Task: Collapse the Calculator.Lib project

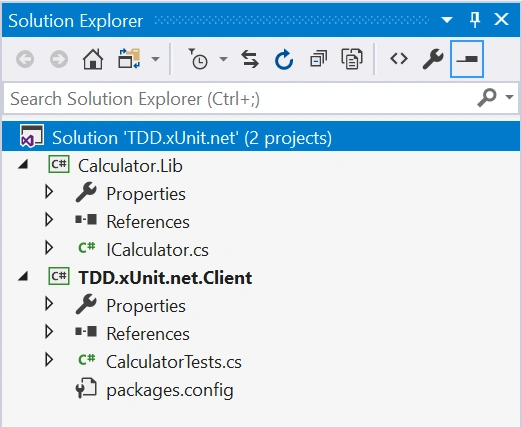Action: point(23,165)
